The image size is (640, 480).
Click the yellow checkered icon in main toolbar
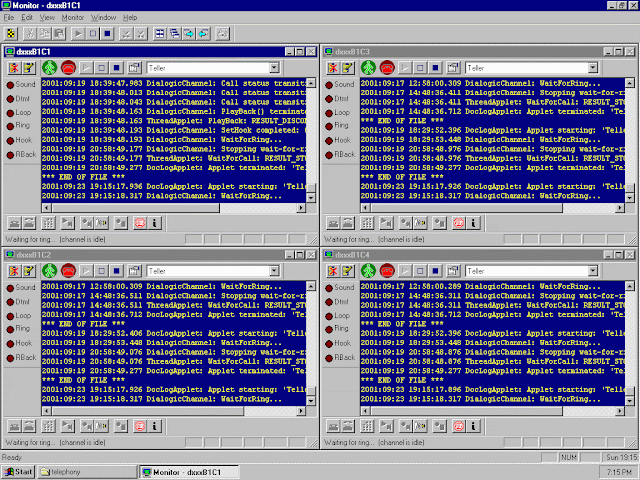point(11,33)
